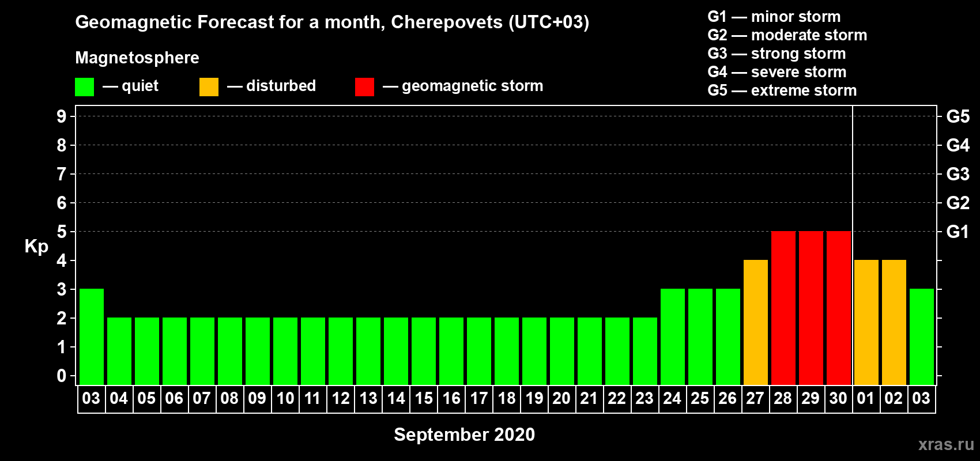Select the green bar for first date 03
980x461 pixels.
92,337
